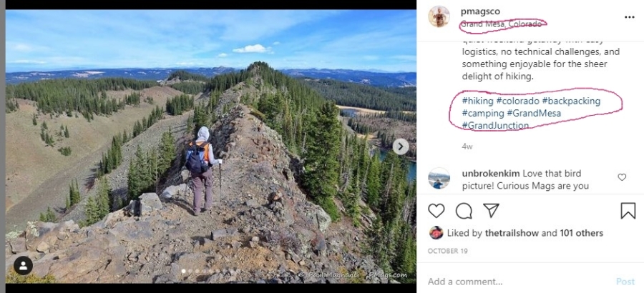This screenshot has height=293, width=644.
Task: Click the Add a comment field
Action: 515,282
